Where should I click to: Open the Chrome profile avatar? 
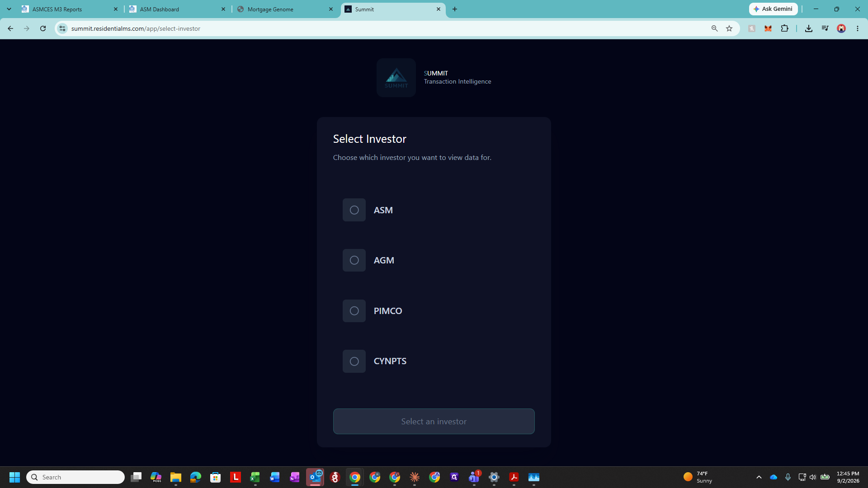click(x=841, y=28)
